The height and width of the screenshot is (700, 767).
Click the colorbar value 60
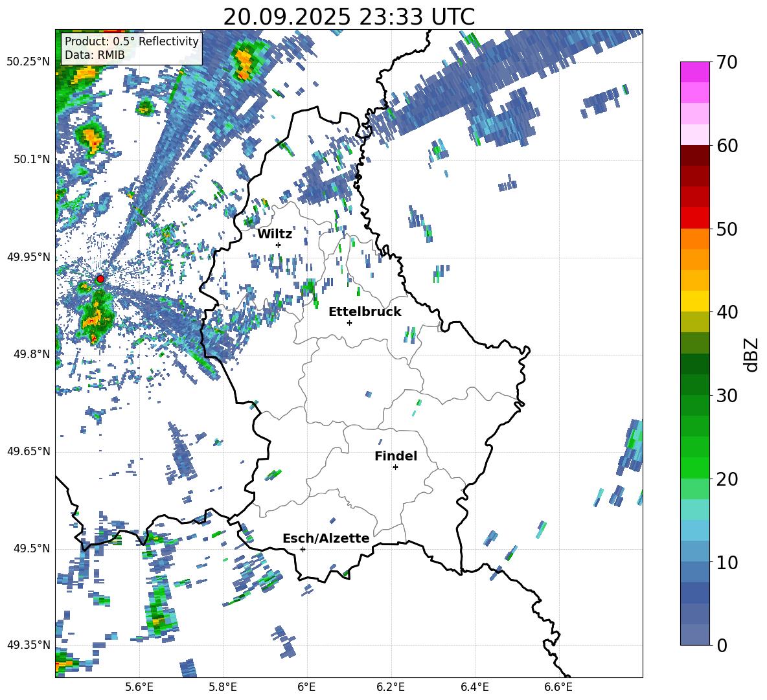click(727, 146)
